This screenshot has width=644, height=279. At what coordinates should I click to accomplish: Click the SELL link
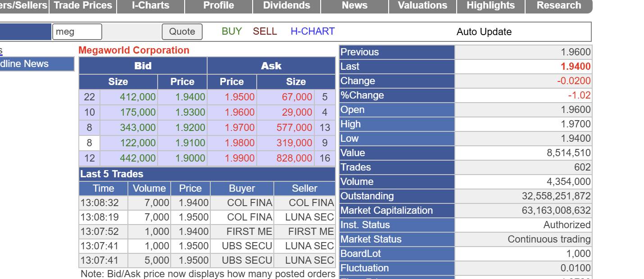pos(265,31)
